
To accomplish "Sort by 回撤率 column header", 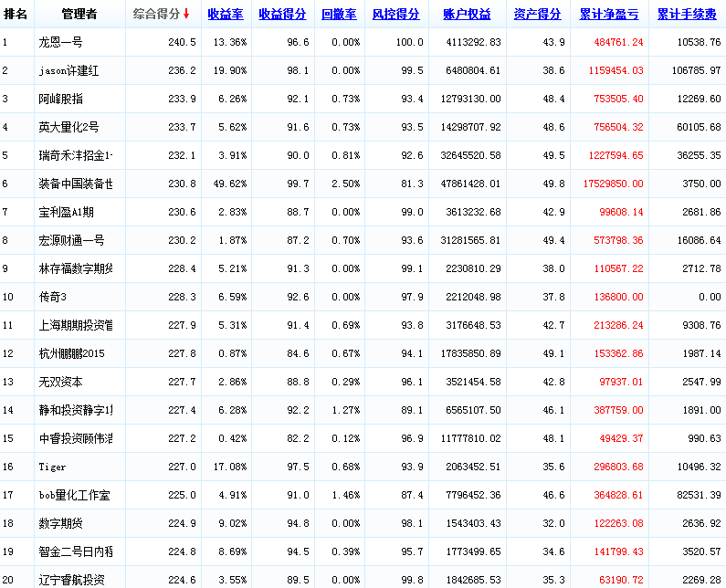I will click(x=339, y=15).
